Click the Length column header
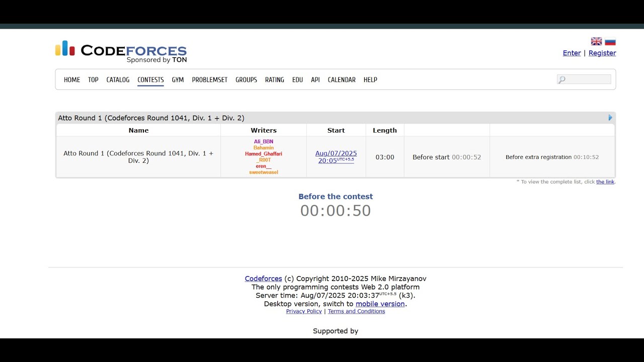This screenshot has height=362, width=644. [385, 130]
